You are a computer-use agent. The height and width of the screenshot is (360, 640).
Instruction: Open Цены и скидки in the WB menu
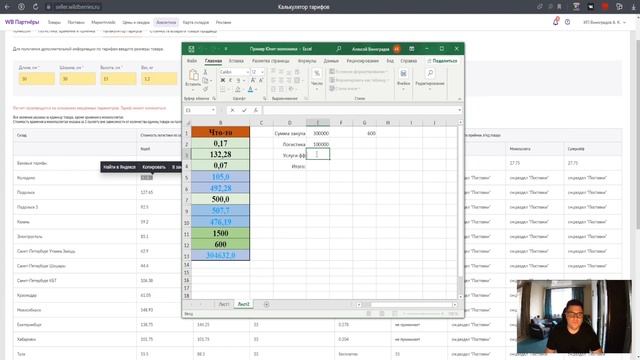pyautogui.click(x=136, y=22)
